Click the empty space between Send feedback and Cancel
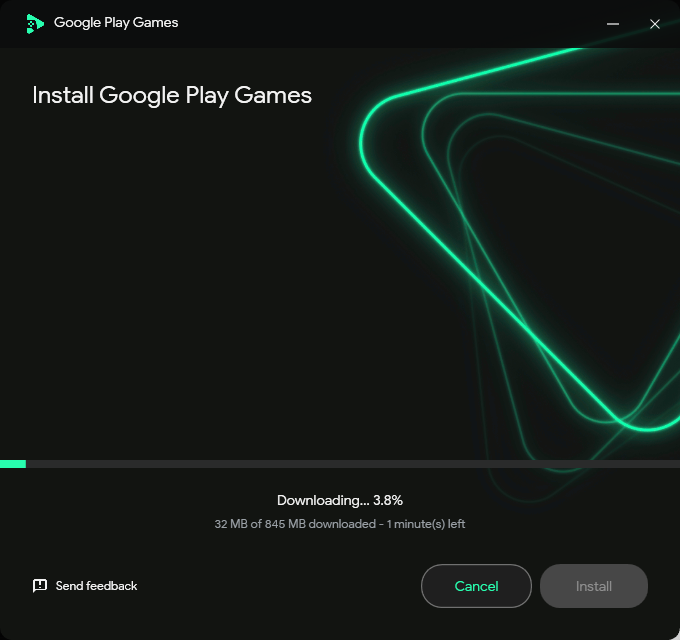This screenshot has height=640, width=680. tap(280, 586)
